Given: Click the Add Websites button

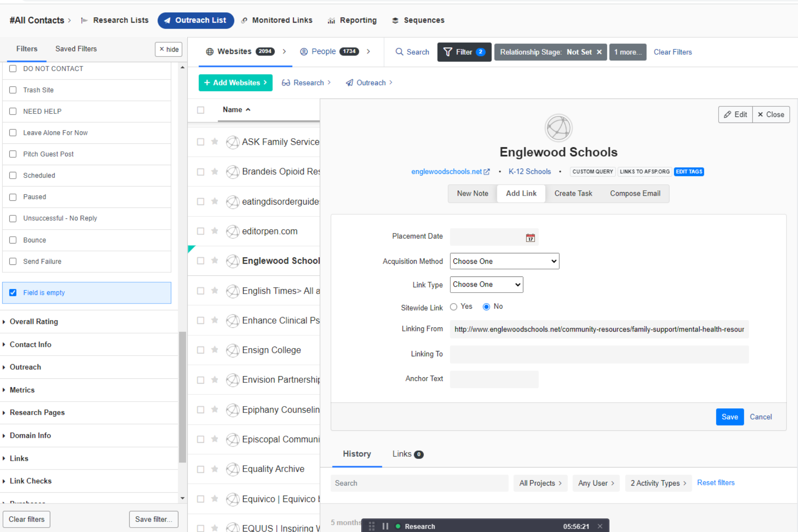Looking at the screenshot, I should click(235, 82).
